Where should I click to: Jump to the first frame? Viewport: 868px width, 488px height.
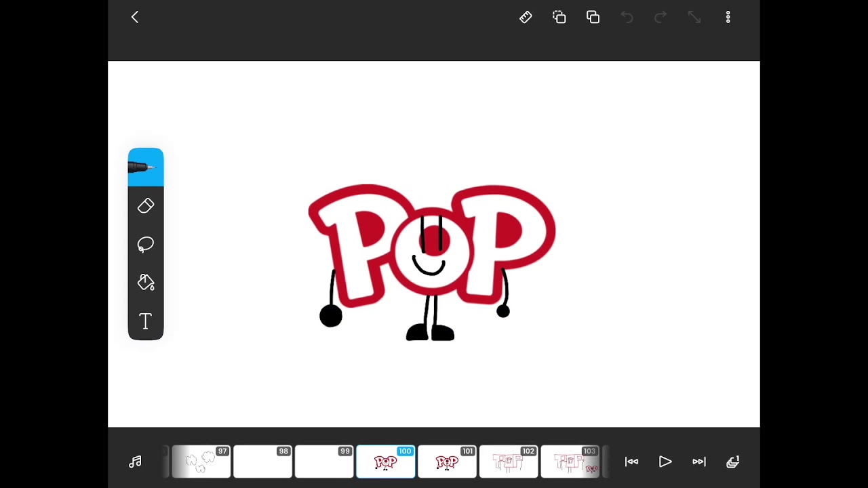pos(631,462)
